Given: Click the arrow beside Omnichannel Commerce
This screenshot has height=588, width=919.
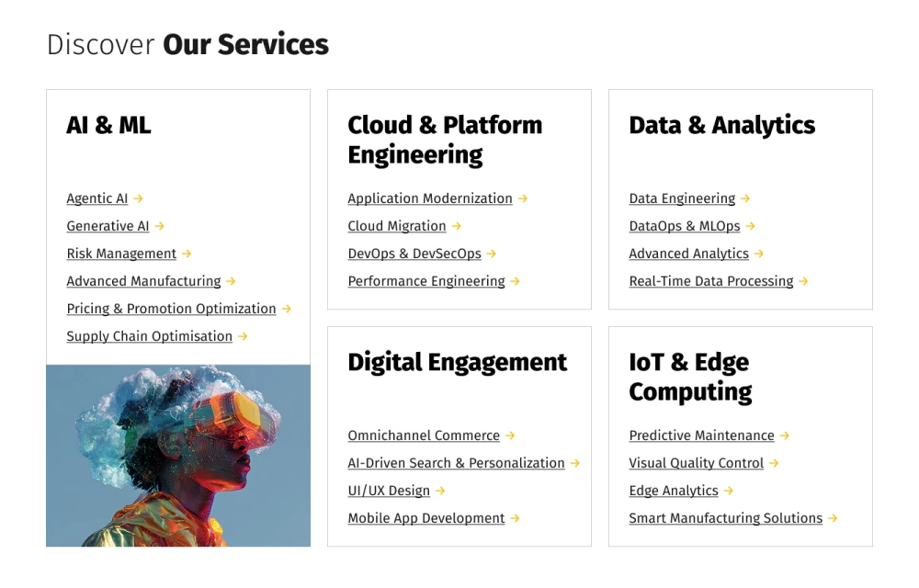Looking at the screenshot, I should click(x=510, y=435).
